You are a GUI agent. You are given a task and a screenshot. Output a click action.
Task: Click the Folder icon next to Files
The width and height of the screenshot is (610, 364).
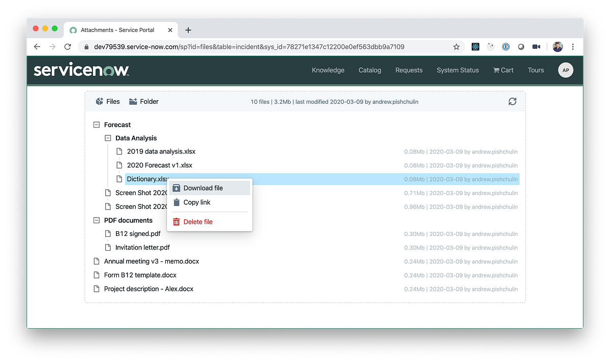pos(132,101)
